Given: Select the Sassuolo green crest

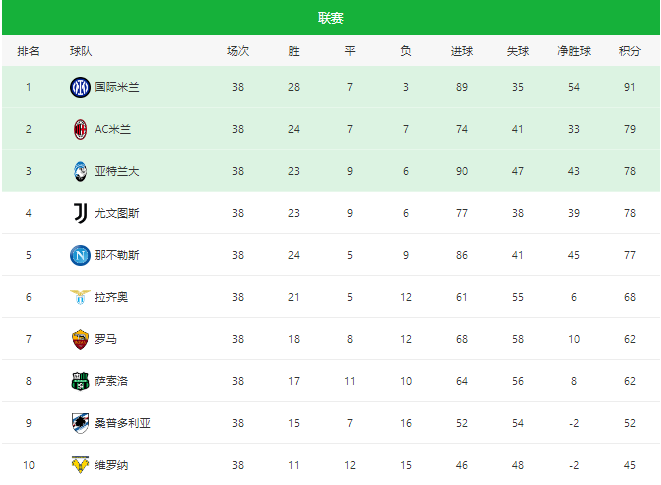Looking at the screenshot, I should pos(80,381).
